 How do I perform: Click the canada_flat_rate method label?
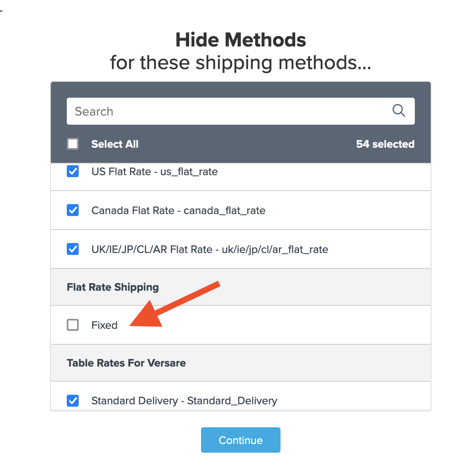[x=178, y=210]
